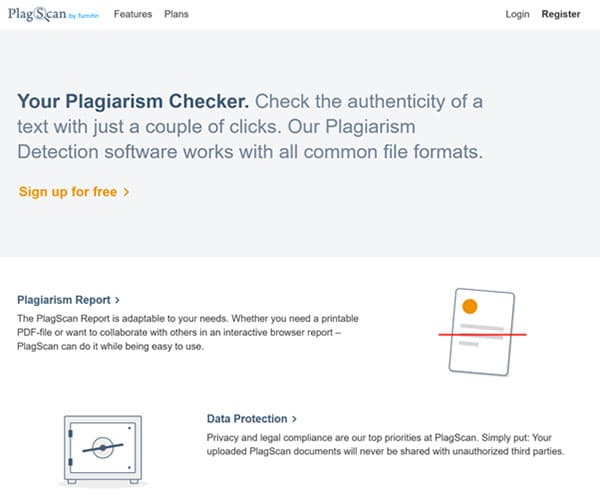Click the PlagScan Report description paragraph

tap(188, 332)
